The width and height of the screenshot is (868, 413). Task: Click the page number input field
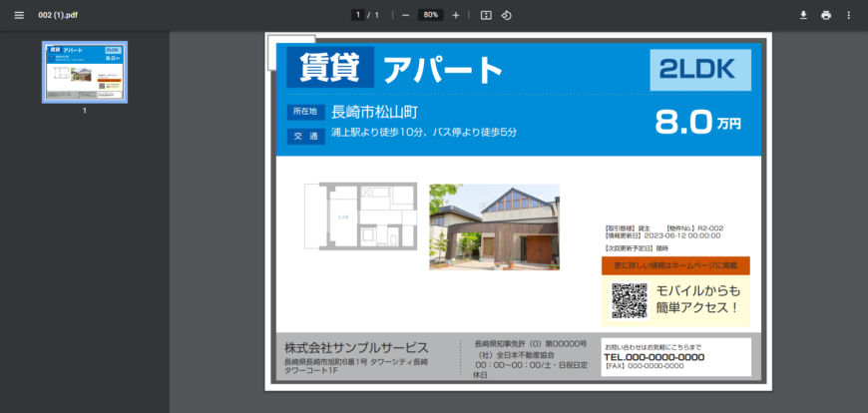(356, 15)
